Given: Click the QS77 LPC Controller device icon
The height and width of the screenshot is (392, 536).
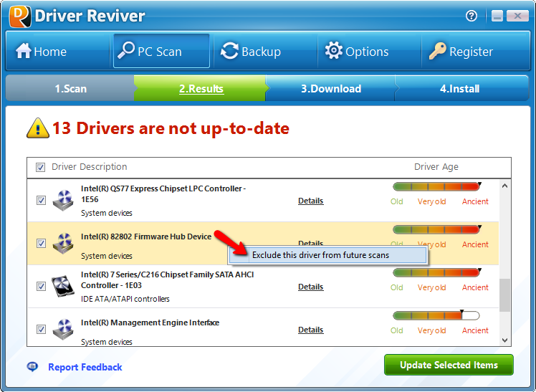Looking at the screenshot, I should pyautogui.click(x=63, y=200).
